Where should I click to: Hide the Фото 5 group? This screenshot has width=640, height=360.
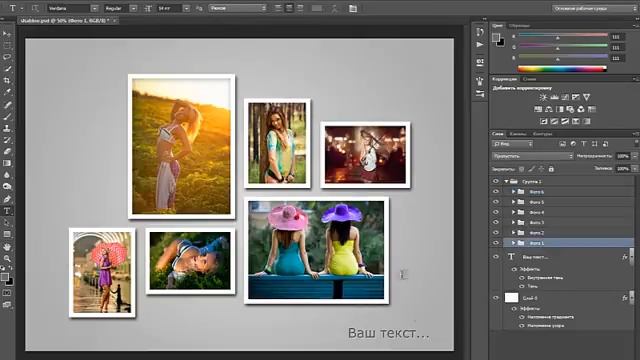pos(496,202)
